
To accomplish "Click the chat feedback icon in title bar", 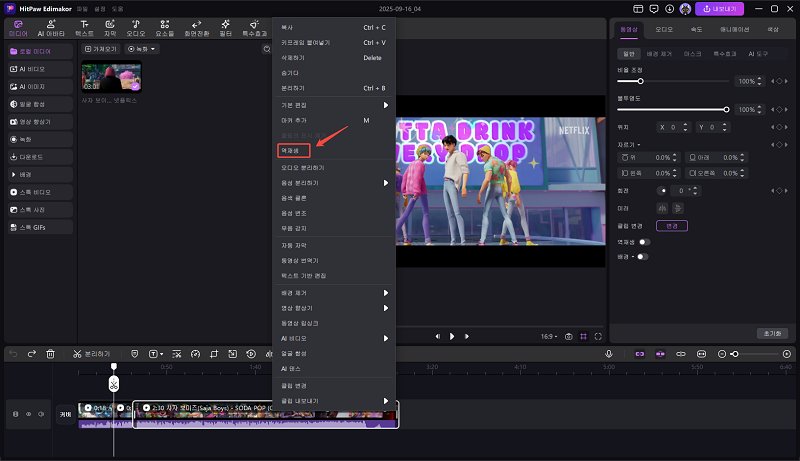I will pyautogui.click(x=654, y=9).
